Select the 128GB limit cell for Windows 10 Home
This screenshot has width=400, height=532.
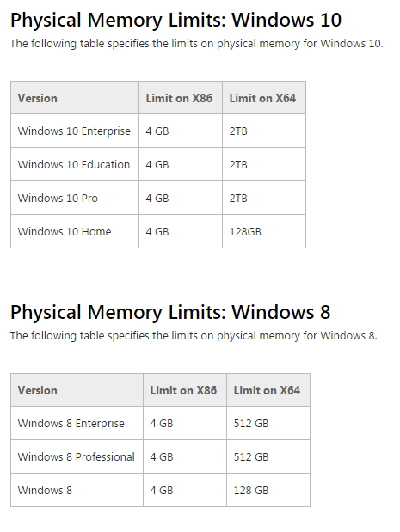pos(264,231)
